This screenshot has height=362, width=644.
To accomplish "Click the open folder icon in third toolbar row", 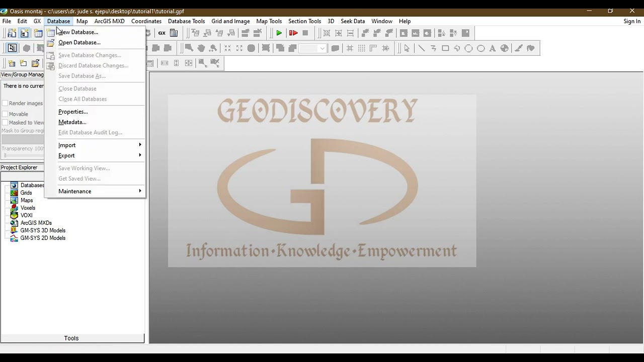I will coord(35,63).
